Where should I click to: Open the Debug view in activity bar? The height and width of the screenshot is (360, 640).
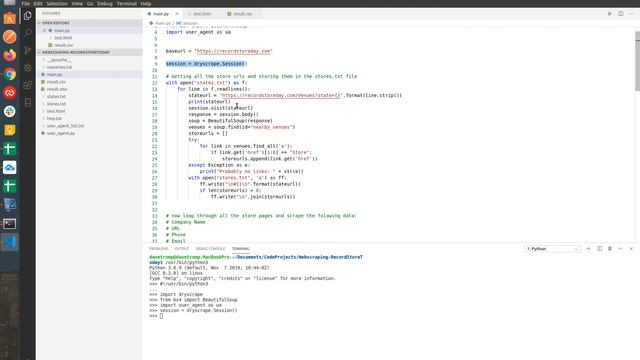[x=27, y=68]
